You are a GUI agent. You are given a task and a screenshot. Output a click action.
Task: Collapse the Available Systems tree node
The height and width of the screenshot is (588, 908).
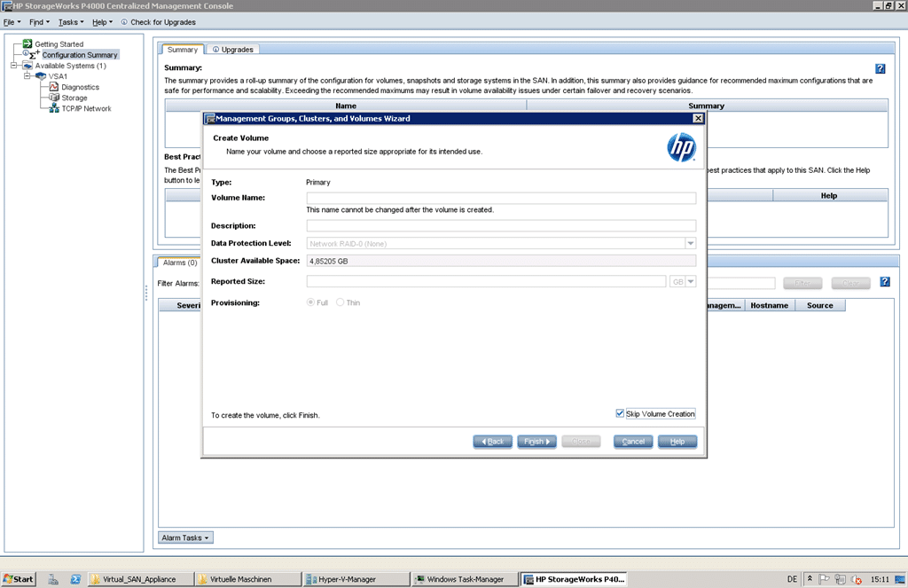point(14,66)
